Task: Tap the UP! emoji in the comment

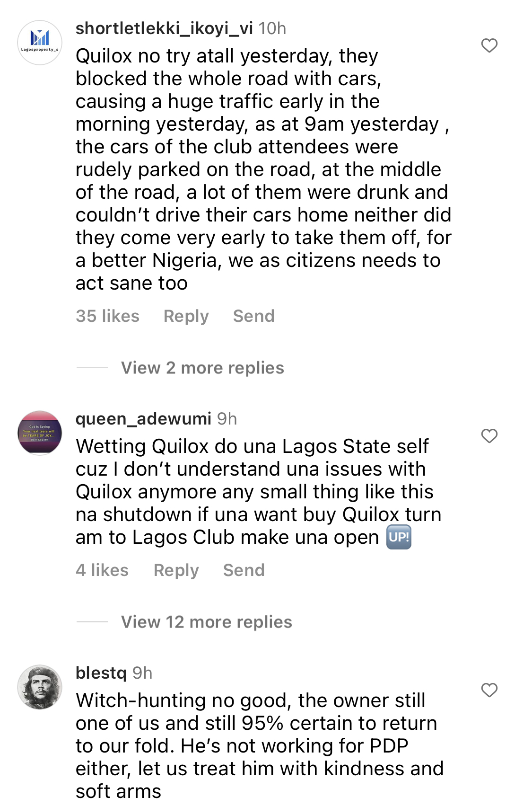Action: (399, 537)
